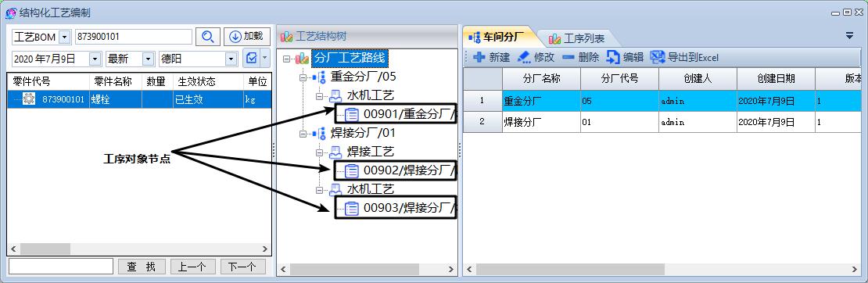Click the 查 找 find button
The height and width of the screenshot is (283, 868).
(x=142, y=267)
